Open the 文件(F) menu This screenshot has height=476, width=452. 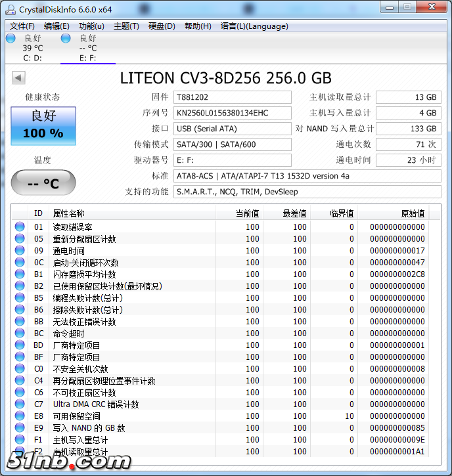22,26
